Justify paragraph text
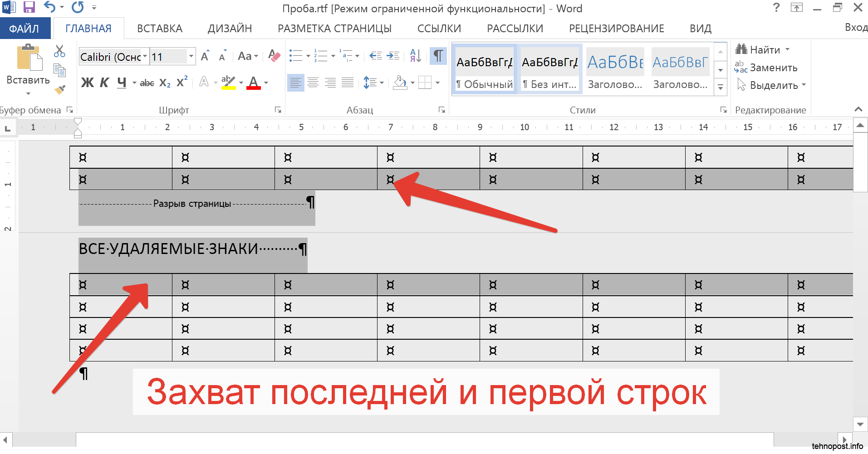Viewport: 868px width, 454px height. (x=348, y=83)
